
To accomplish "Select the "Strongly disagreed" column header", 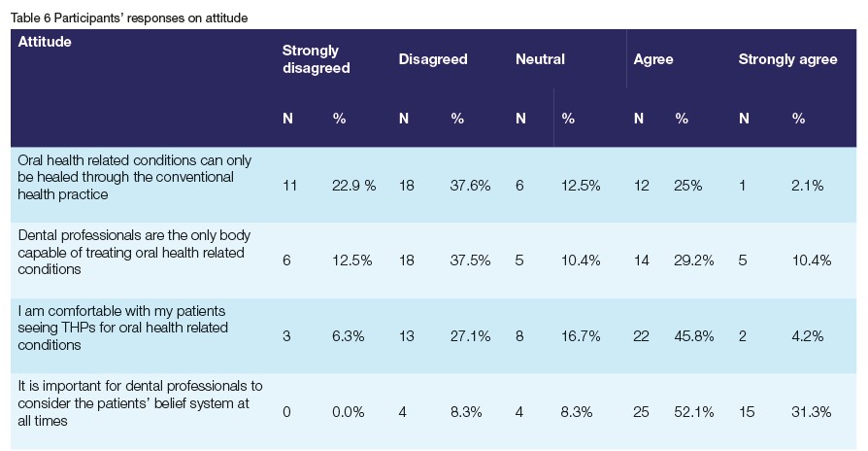I will click(x=316, y=59).
